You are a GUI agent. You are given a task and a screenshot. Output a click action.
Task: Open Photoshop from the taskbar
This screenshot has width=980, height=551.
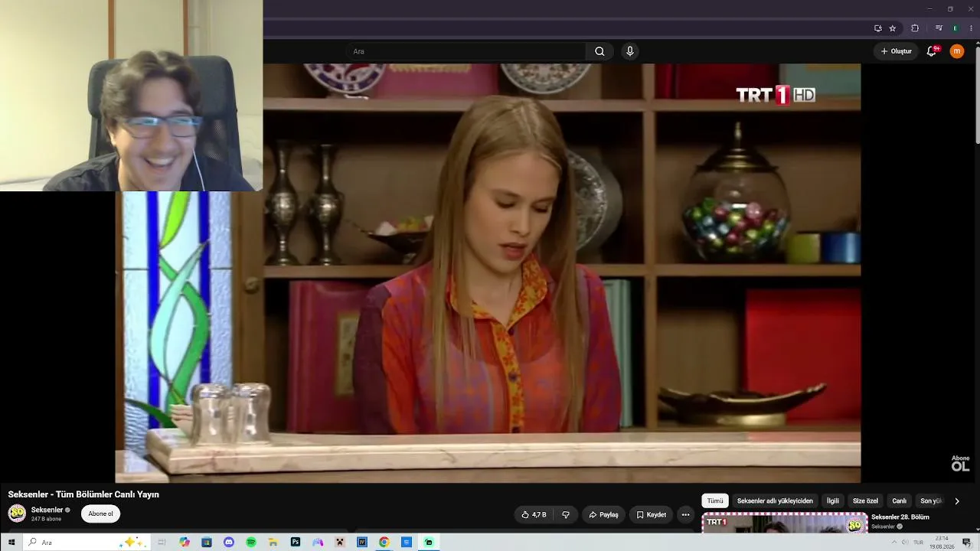(296, 543)
